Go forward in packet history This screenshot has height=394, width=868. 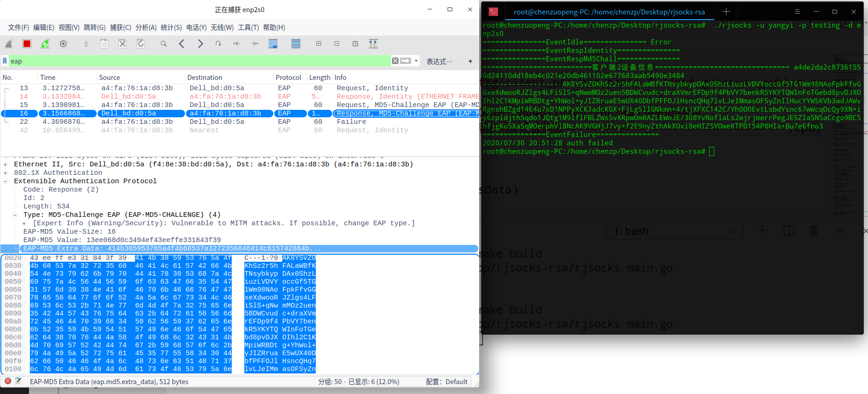pyautogui.click(x=200, y=44)
